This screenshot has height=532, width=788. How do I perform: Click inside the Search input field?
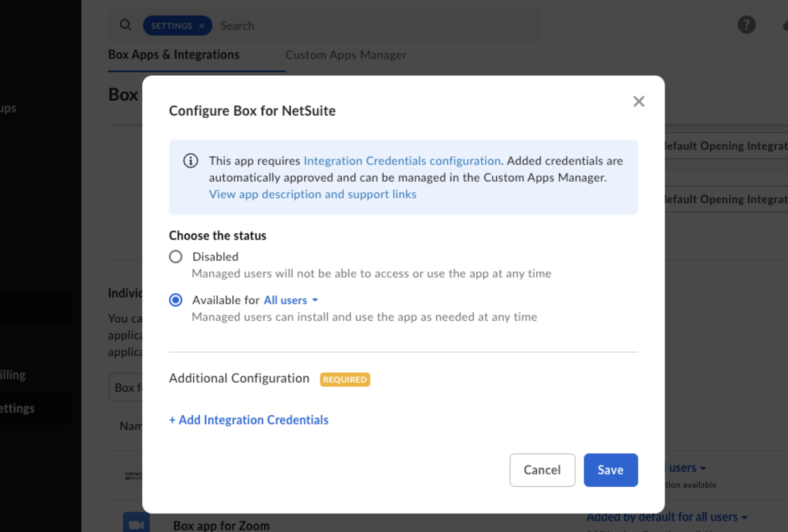309,25
